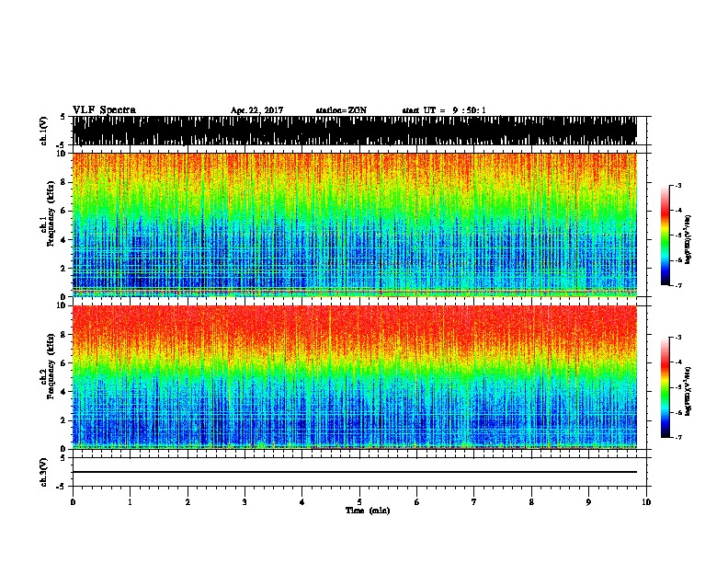Click time axis tick label "3"
Screen dimensions: 728x563
[x=245, y=502]
